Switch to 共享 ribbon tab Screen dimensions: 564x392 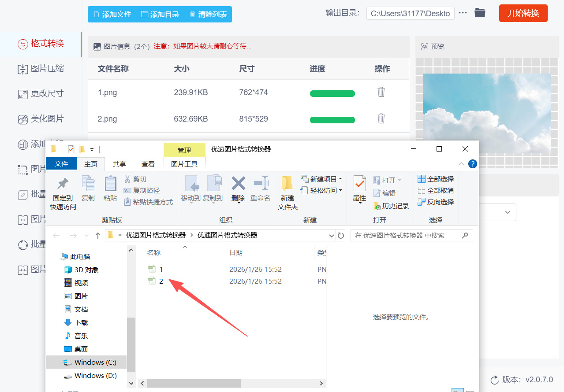(x=119, y=164)
